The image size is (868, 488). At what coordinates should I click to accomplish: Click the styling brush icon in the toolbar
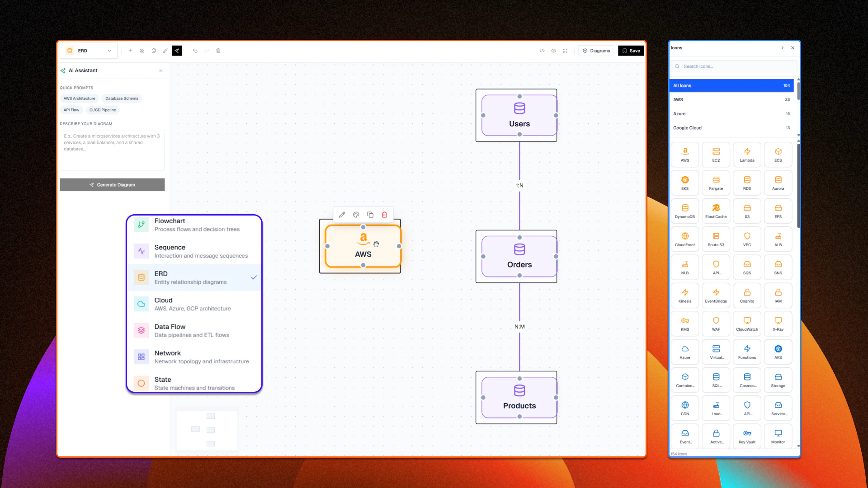(x=165, y=51)
